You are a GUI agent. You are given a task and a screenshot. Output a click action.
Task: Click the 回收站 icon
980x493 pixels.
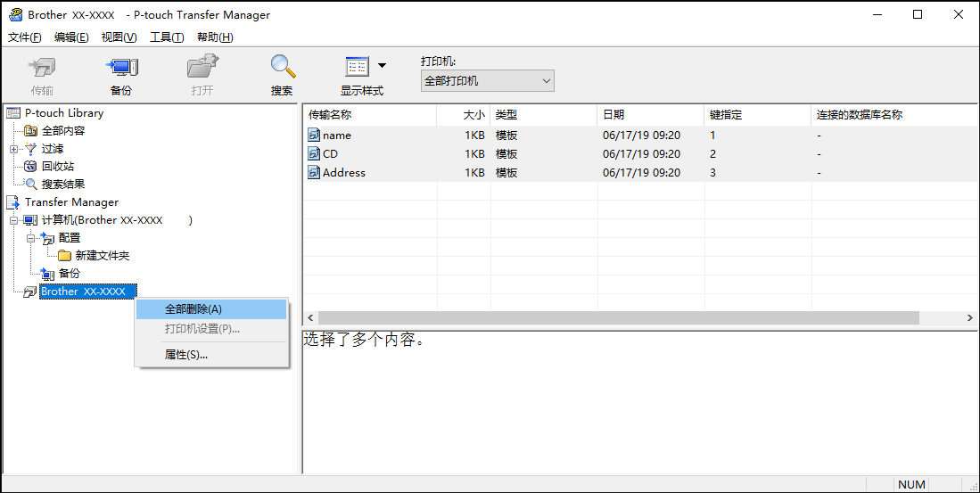click(x=30, y=166)
